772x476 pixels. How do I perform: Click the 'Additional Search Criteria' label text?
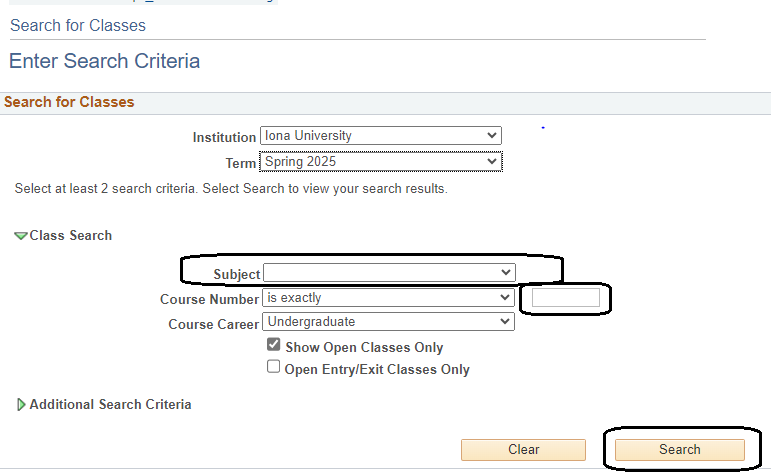pos(110,405)
